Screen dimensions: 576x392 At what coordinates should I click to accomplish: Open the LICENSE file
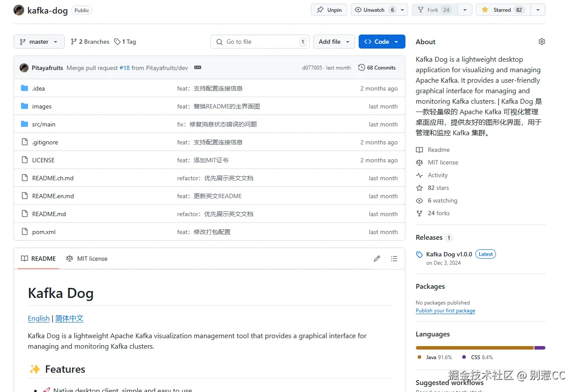43,160
